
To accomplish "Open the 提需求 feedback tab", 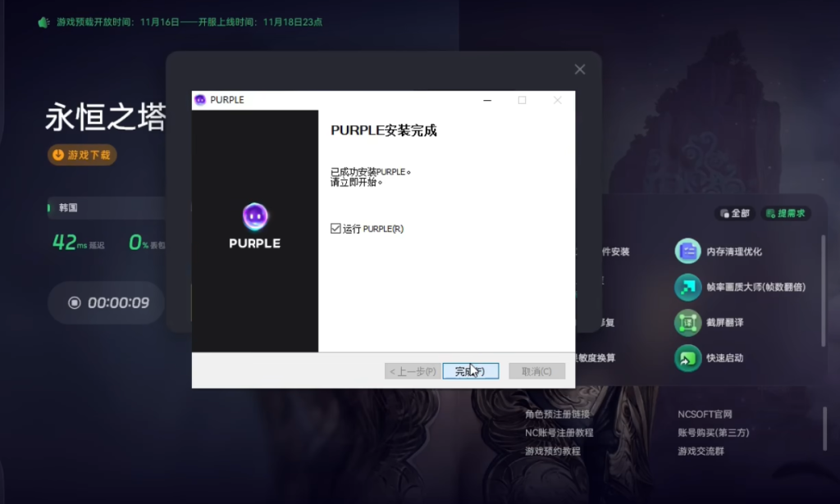I will [785, 213].
